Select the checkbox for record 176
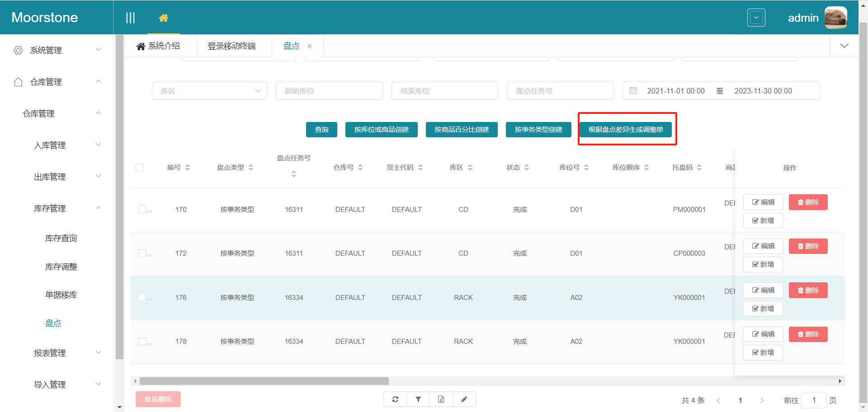 (x=142, y=297)
